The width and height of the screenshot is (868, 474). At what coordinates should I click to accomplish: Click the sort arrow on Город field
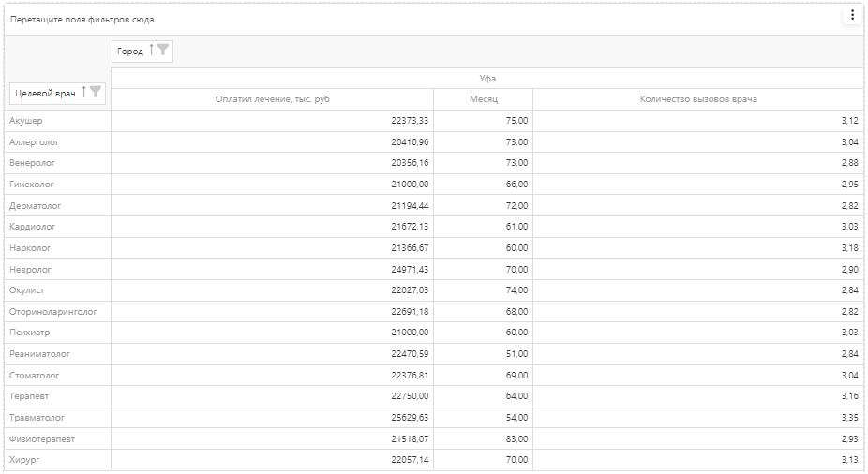151,51
